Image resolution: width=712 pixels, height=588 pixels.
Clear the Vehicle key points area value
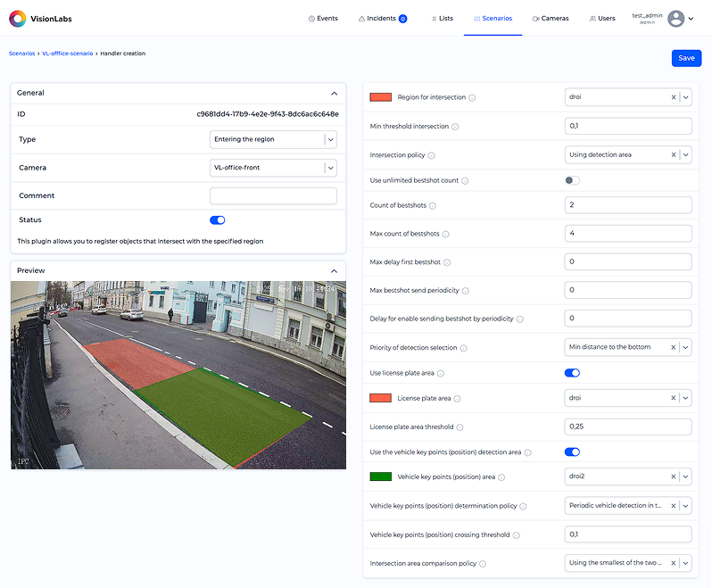point(674,477)
